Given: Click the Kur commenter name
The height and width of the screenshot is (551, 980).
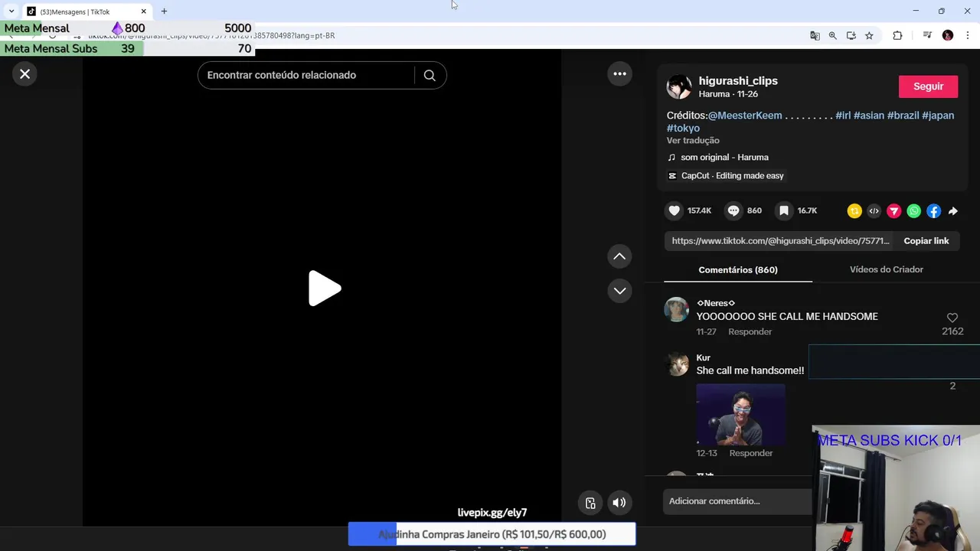Looking at the screenshot, I should 703,357.
